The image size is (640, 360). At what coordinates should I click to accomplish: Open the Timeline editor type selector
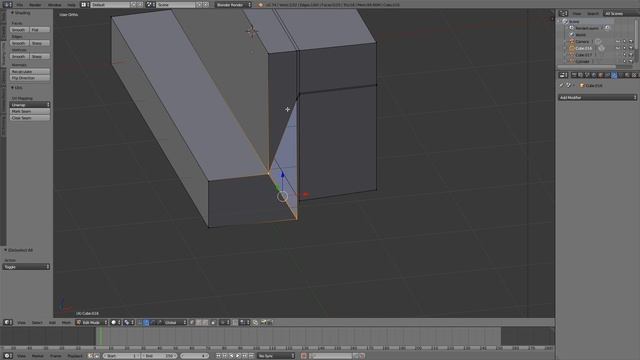tap(7, 356)
